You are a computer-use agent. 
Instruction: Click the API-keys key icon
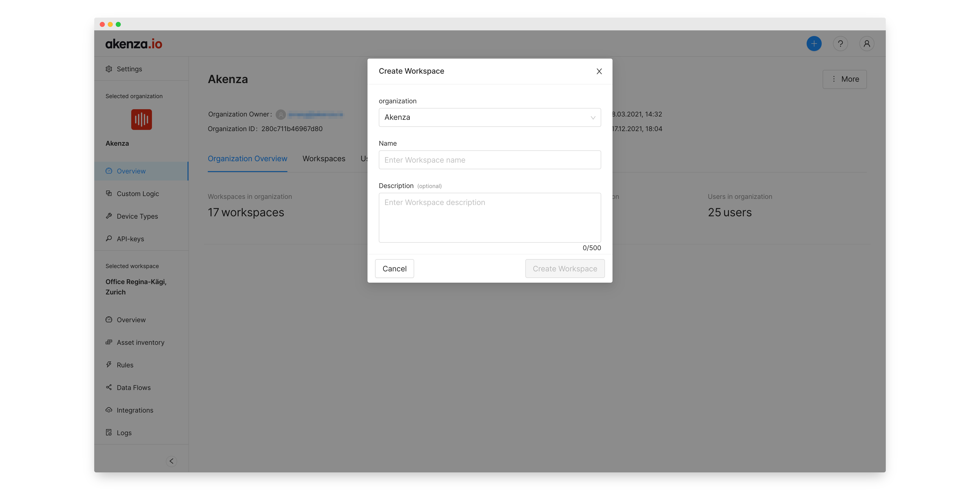click(109, 238)
